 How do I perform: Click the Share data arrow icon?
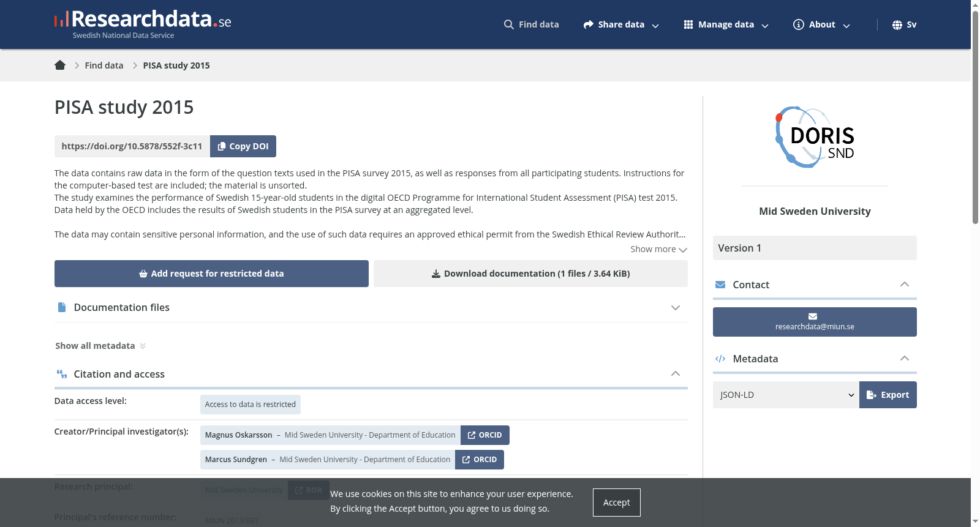click(589, 24)
